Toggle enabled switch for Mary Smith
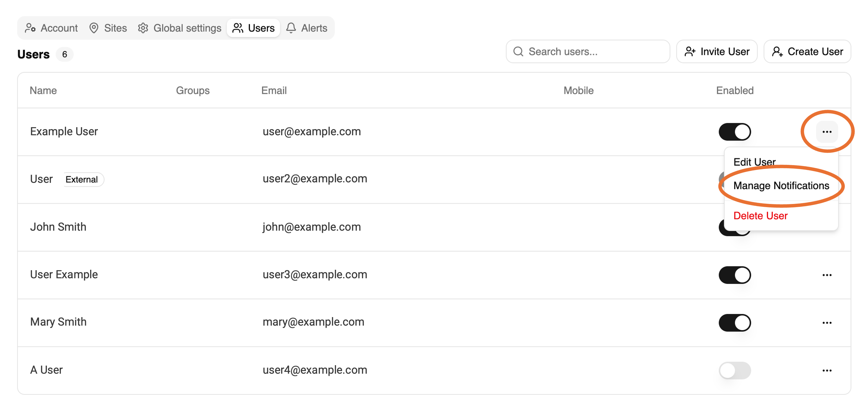Screen dimensions: 868x414 734,323
